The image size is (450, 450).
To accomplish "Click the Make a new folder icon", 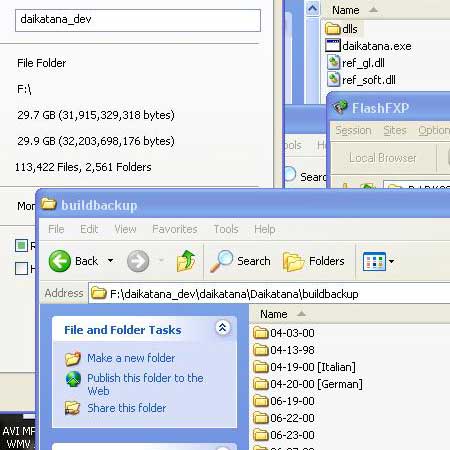I will [x=73, y=359].
